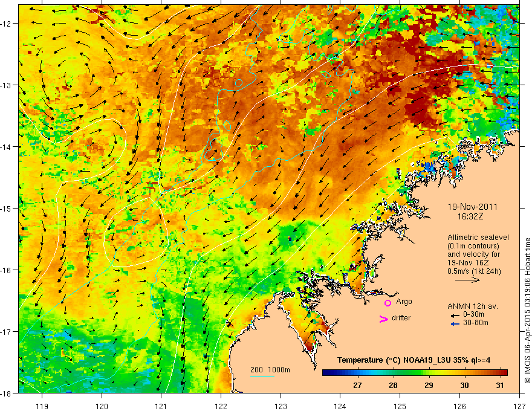Click the 0.5m/s velocity scale arrow

467,280
